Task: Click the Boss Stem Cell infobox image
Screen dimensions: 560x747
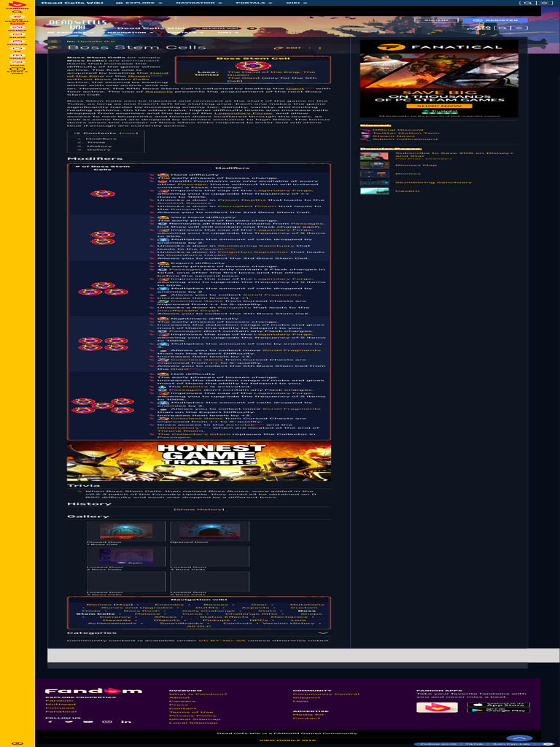Action: tap(252, 65)
